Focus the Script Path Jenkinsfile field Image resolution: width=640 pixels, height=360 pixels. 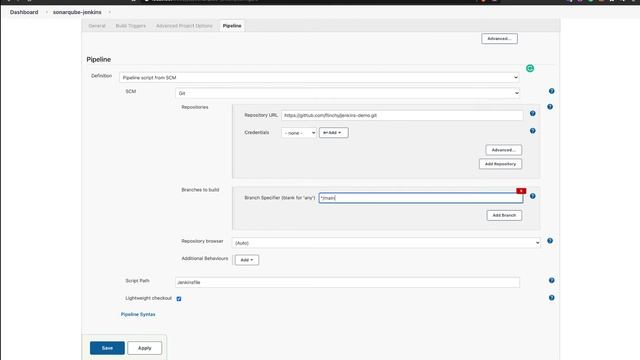[347, 282]
